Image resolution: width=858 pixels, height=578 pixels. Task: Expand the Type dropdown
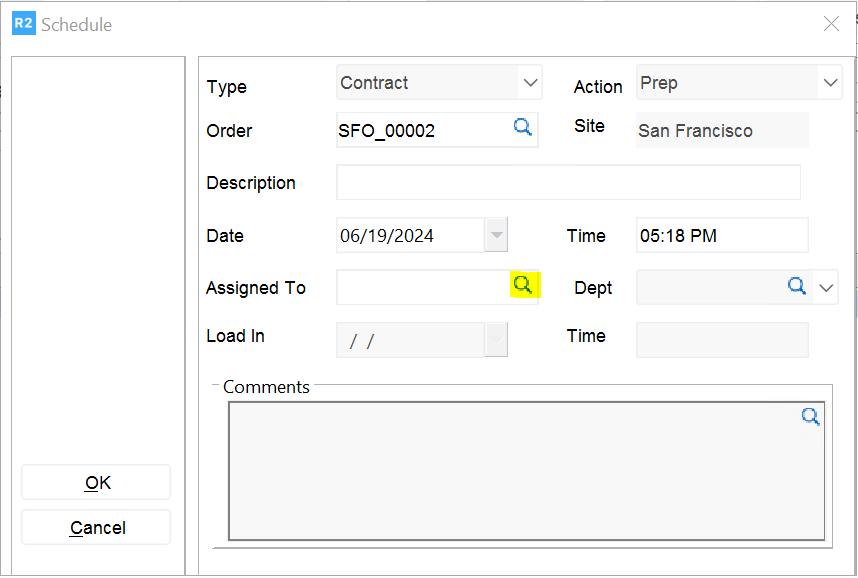click(x=530, y=83)
